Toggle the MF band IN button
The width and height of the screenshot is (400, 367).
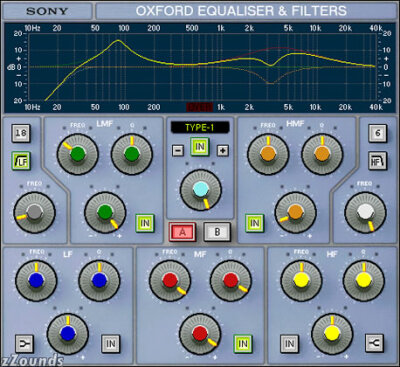[x=243, y=343]
